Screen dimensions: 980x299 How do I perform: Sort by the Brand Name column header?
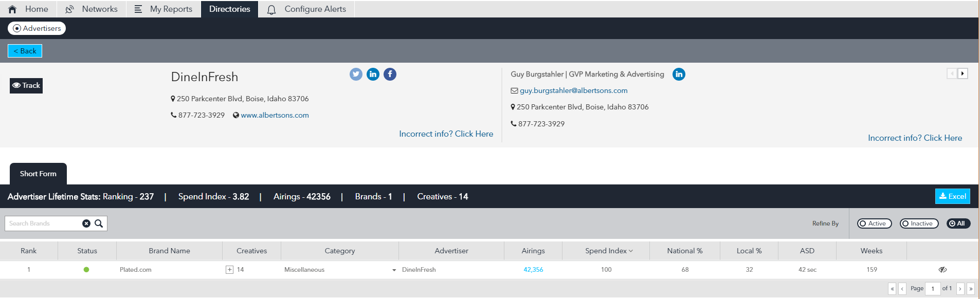169,251
